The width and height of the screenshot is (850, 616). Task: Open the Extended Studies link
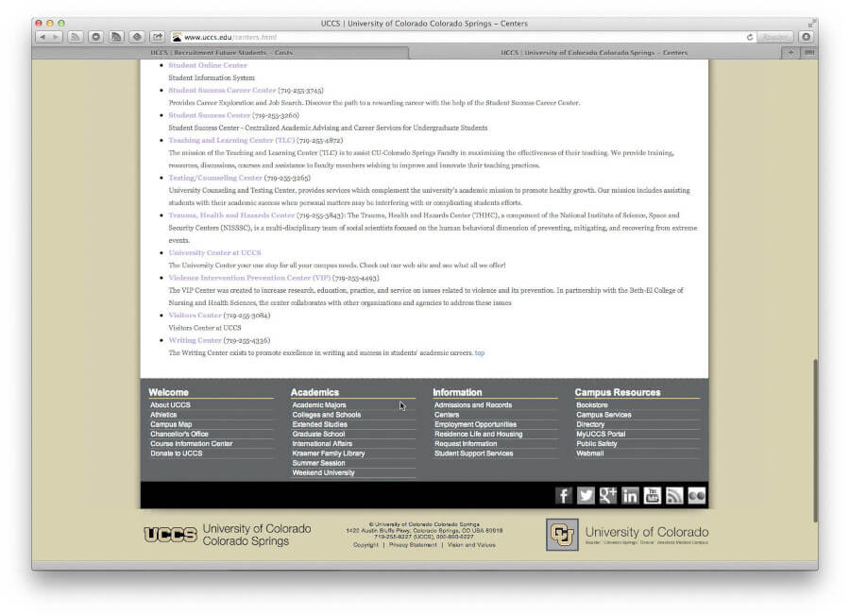319,424
